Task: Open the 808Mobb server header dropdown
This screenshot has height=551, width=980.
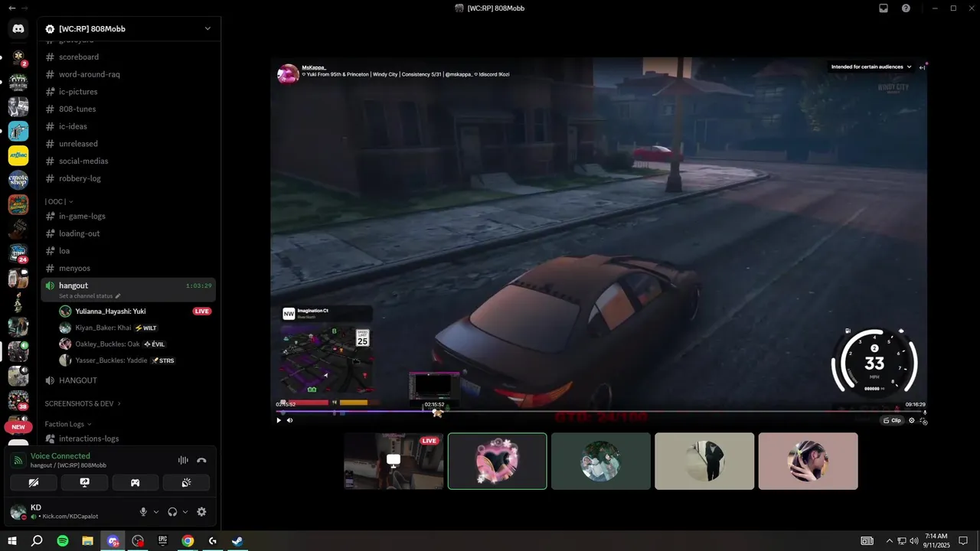Action: (129, 28)
